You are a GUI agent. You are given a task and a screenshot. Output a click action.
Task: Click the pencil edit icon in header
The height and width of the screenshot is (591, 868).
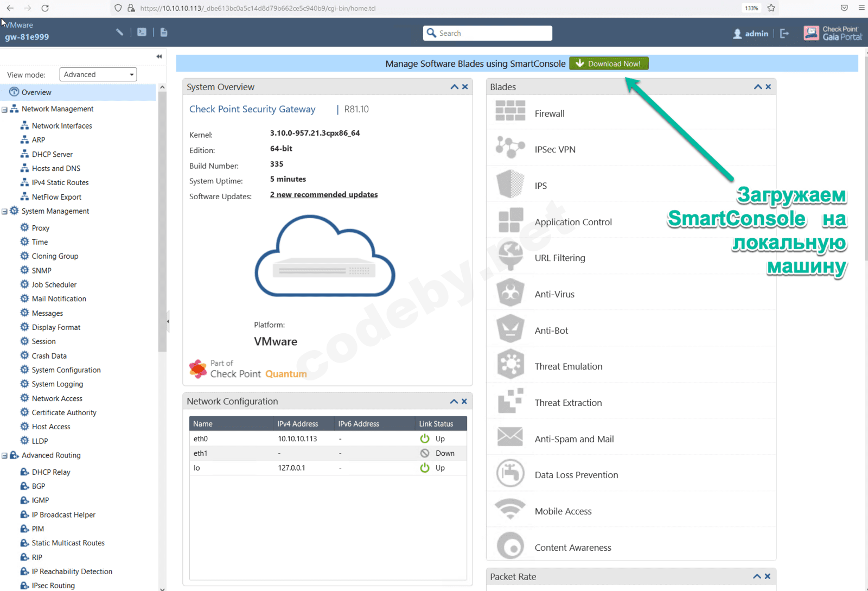click(x=119, y=32)
